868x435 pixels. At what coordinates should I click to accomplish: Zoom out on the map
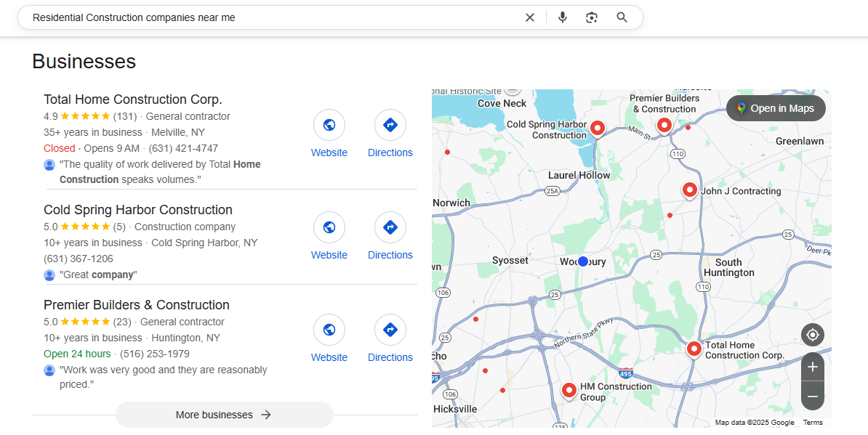(x=813, y=397)
